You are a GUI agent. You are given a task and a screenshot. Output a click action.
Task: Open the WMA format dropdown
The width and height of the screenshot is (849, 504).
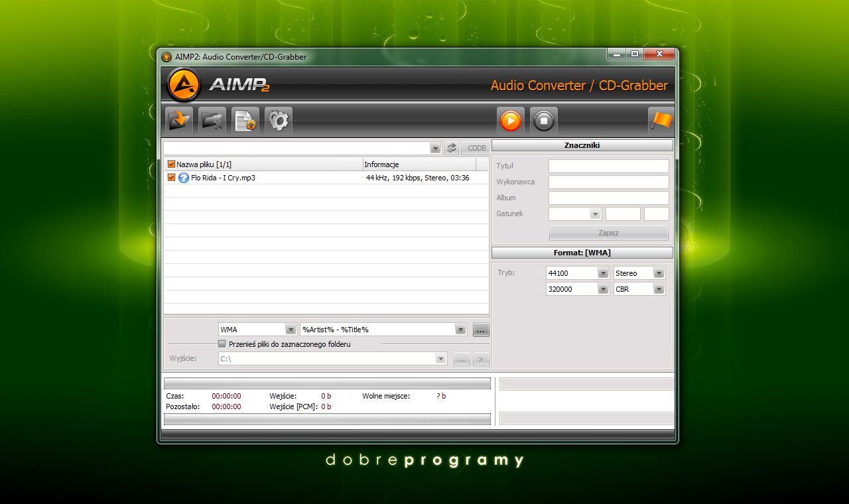(291, 330)
